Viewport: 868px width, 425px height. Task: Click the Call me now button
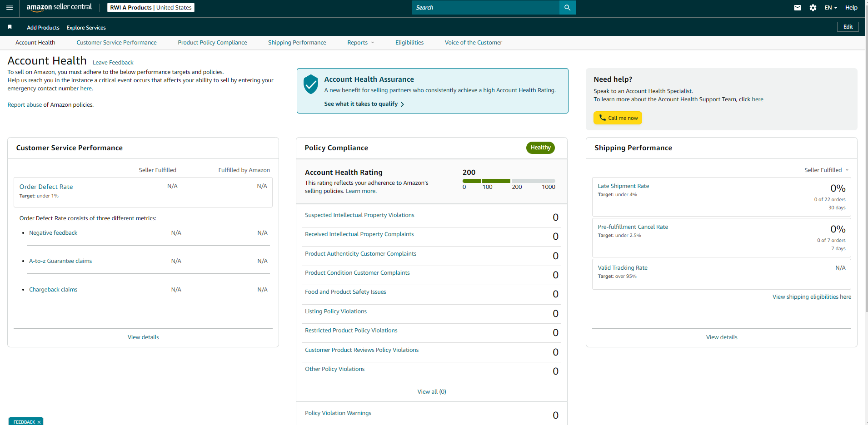coord(618,118)
